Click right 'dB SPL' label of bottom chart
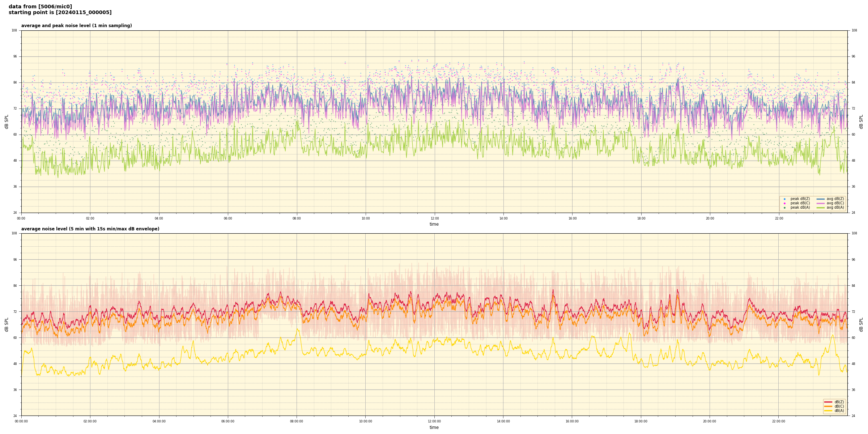 (x=861, y=324)
